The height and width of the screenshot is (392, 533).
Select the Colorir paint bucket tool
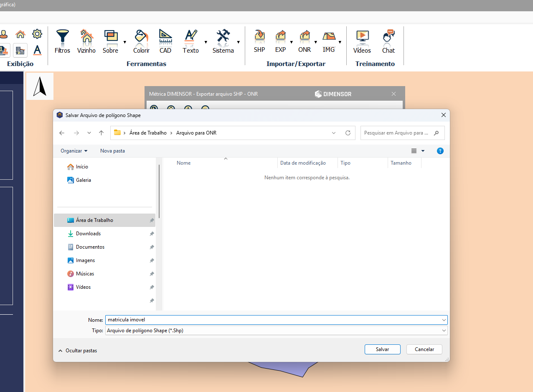tap(141, 41)
